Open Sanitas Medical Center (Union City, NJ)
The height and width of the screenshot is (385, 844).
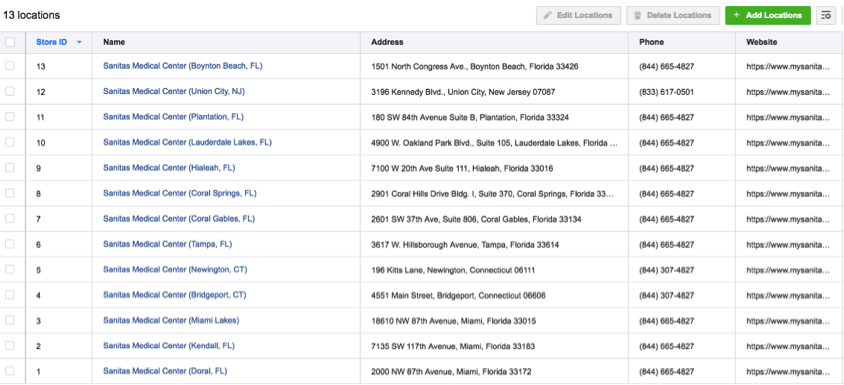pos(174,92)
